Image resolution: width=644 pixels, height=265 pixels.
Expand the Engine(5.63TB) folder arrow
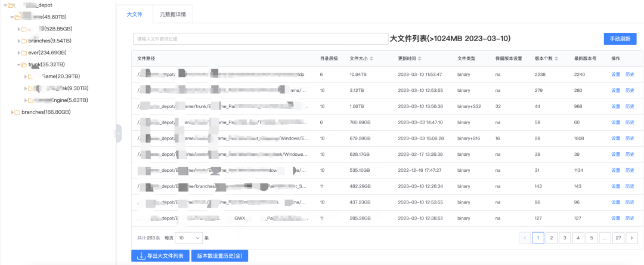26,101
